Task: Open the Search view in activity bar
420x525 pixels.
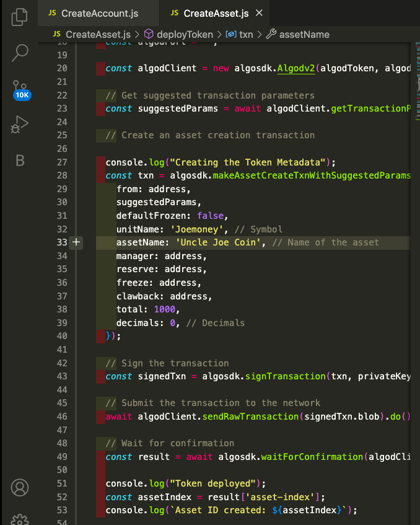Action: [20, 53]
